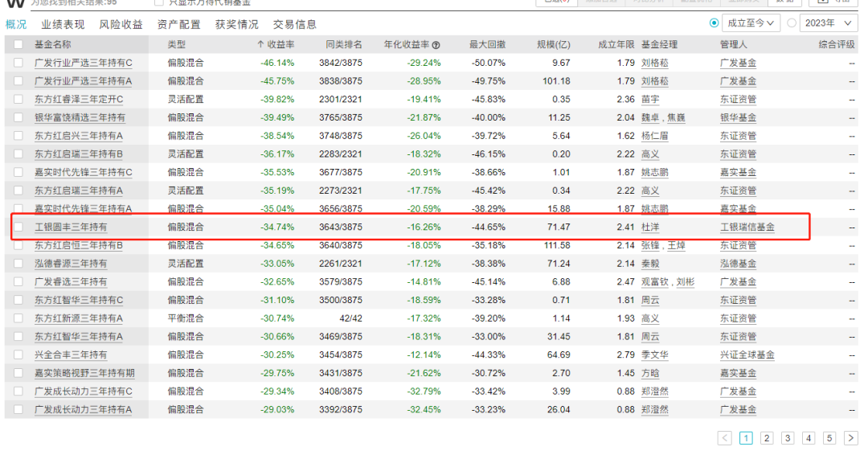Screen dimensions: 868x455
Task: Open manager 苗宇 profile
Action: [x=650, y=100]
